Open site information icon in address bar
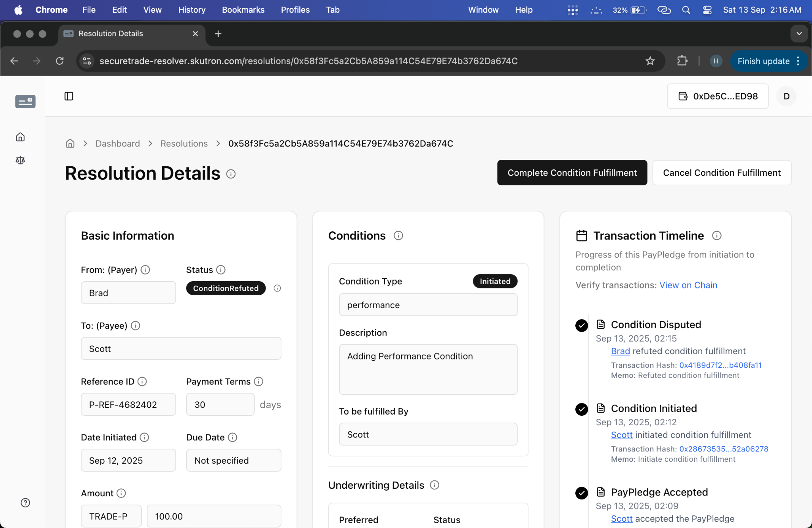Image resolution: width=812 pixels, height=528 pixels. pos(87,61)
